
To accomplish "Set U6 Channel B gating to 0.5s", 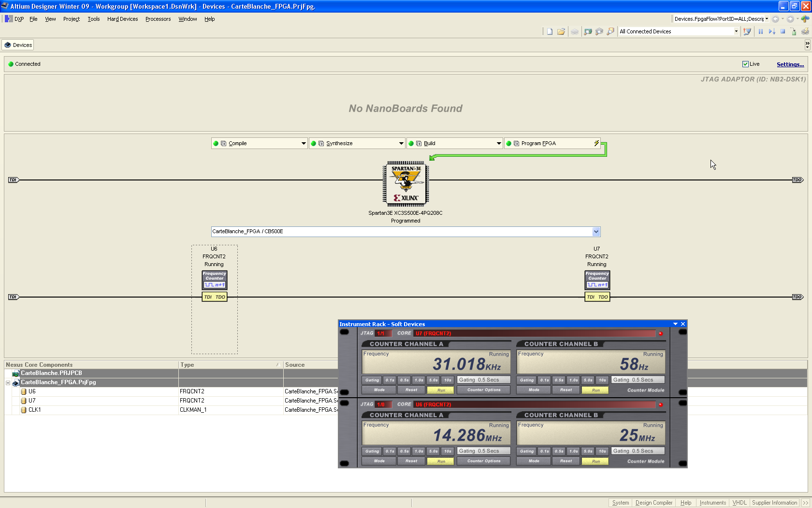I will point(559,451).
